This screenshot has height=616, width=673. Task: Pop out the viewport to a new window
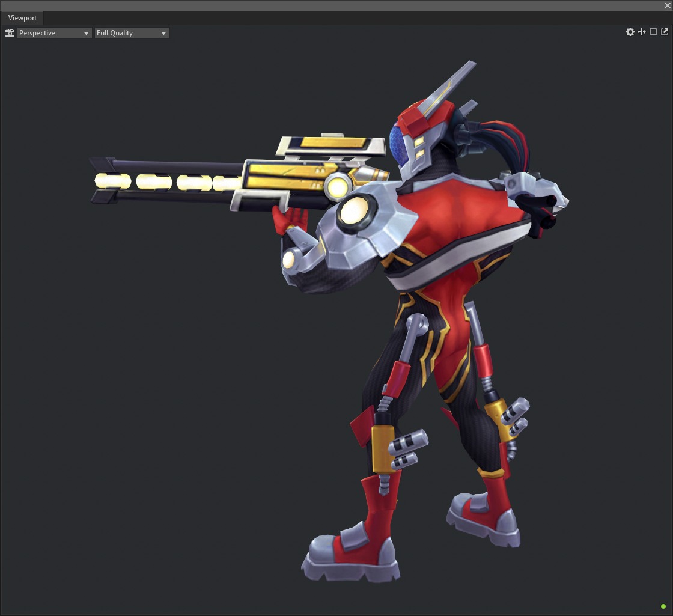pos(665,32)
